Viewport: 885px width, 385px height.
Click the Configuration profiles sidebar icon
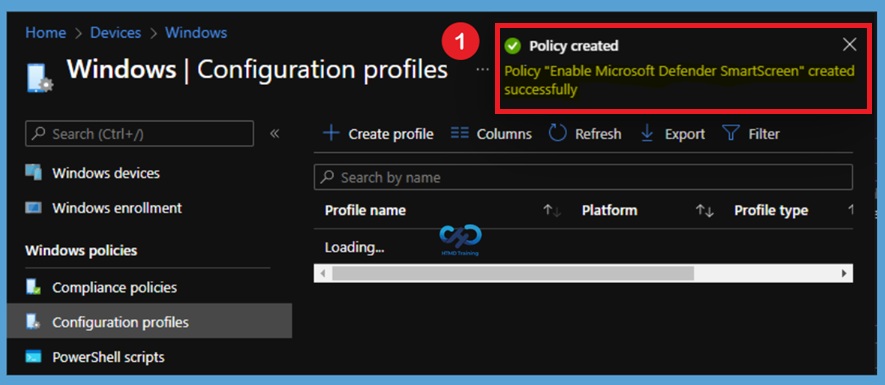(33, 322)
